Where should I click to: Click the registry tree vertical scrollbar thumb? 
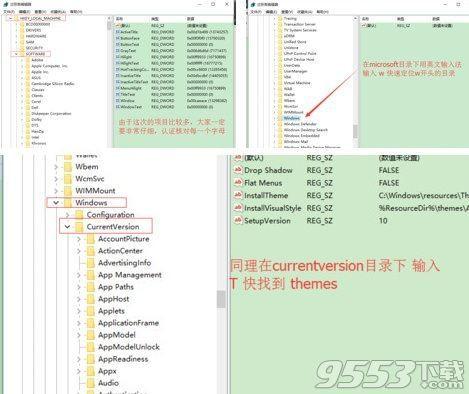click(221, 299)
